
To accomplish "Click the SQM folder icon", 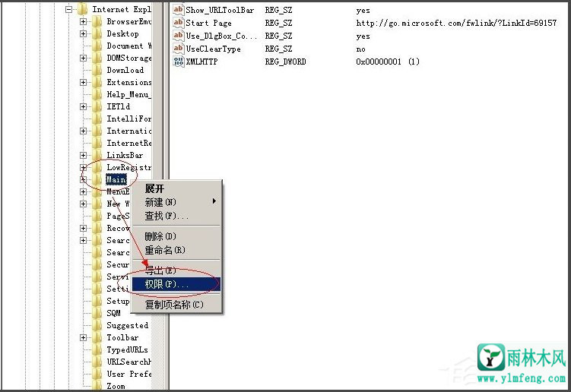I will pyautogui.click(x=97, y=314).
